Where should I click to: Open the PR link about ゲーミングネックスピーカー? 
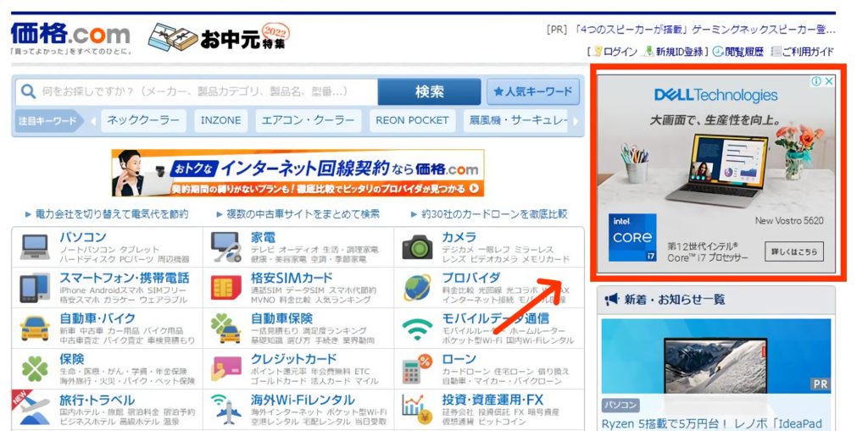[x=704, y=30]
